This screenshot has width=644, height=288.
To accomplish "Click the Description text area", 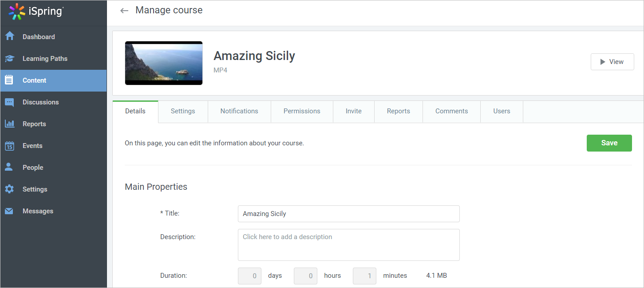I will (x=348, y=245).
